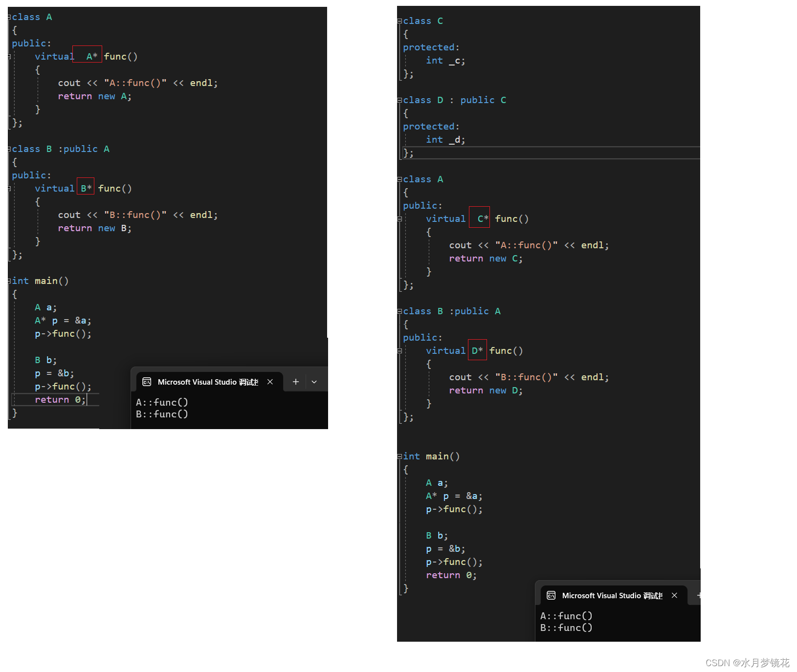Viewport: 797px width, 672px height.
Task: Click 'return 0;' line in right main()
Action: (451, 575)
